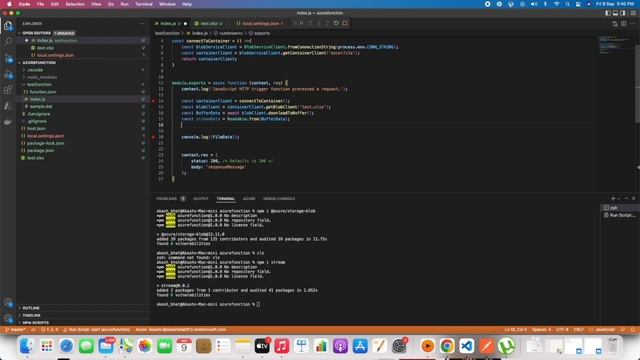Select zsh terminal in terminal list
This screenshot has height=360, width=640.
[x=619, y=208]
